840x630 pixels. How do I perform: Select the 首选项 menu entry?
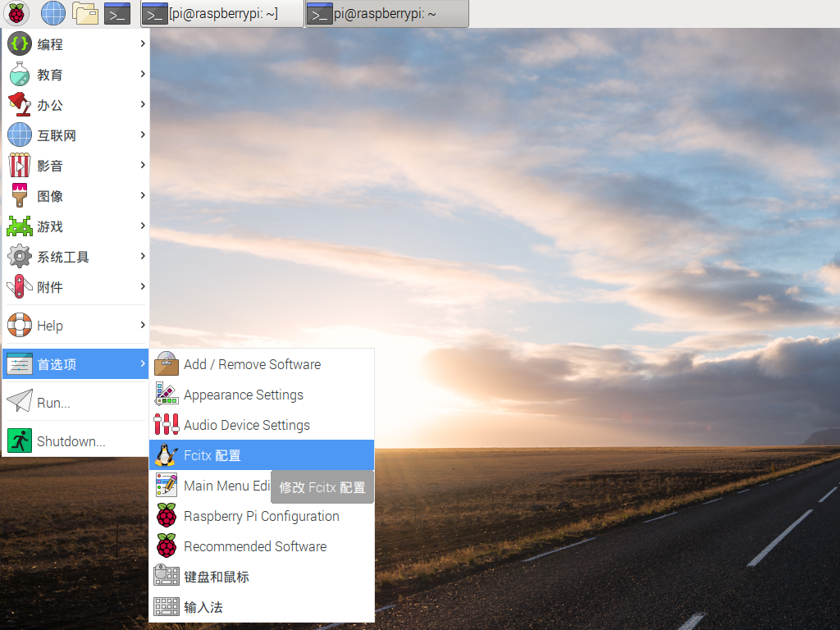click(75, 363)
